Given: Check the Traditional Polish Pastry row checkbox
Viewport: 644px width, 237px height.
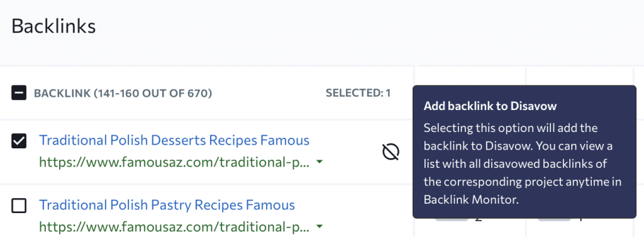Looking at the screenshot, I should pos(19,206).
